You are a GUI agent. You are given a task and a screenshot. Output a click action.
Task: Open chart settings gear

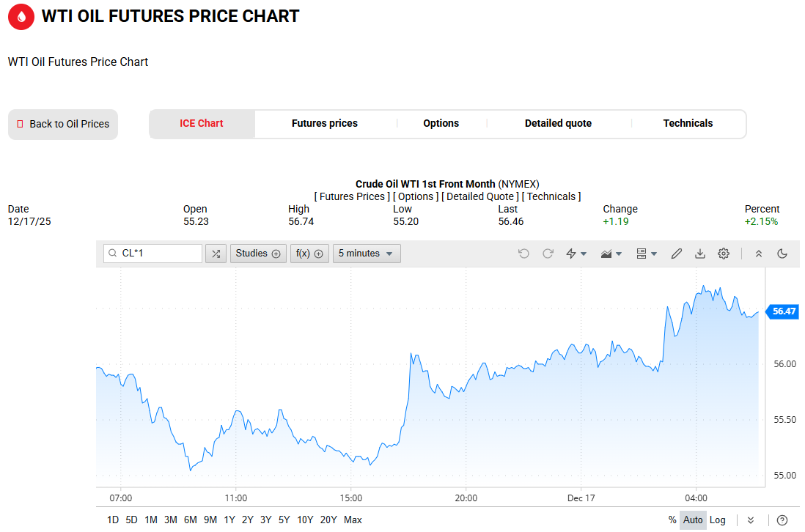tap(724, 254)
